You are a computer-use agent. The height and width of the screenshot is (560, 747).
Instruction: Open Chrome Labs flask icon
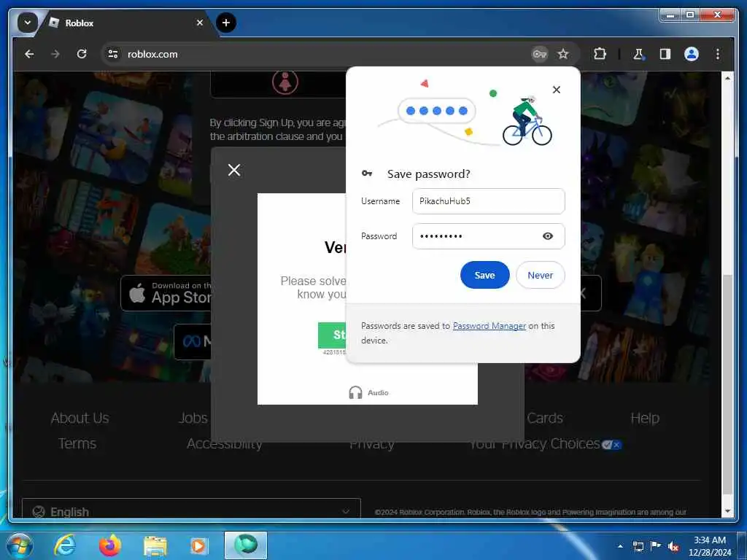pyautogui.click(x=638, y=54)
